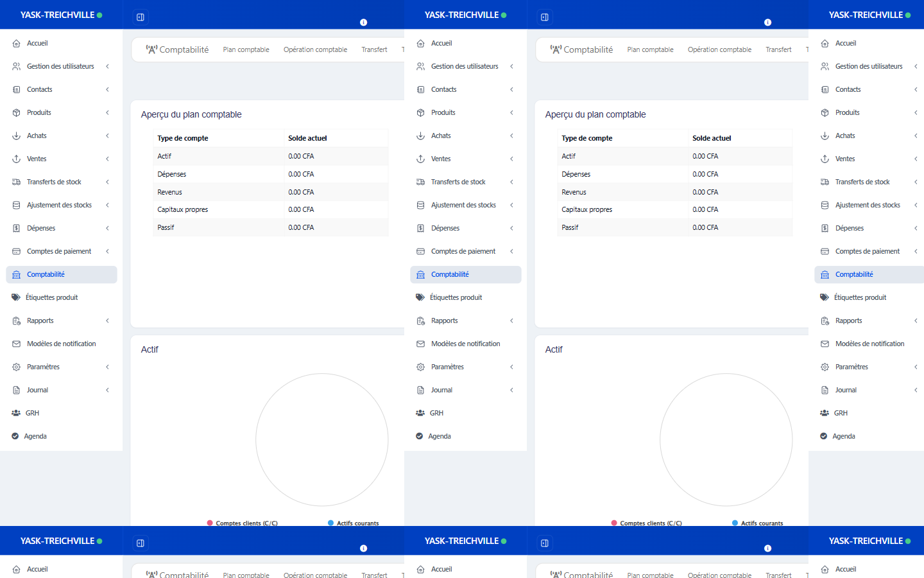Click the Comptes de paiement card icon in the left sidebar
This screenshot has height=578, width=924.
click(17, 252)
